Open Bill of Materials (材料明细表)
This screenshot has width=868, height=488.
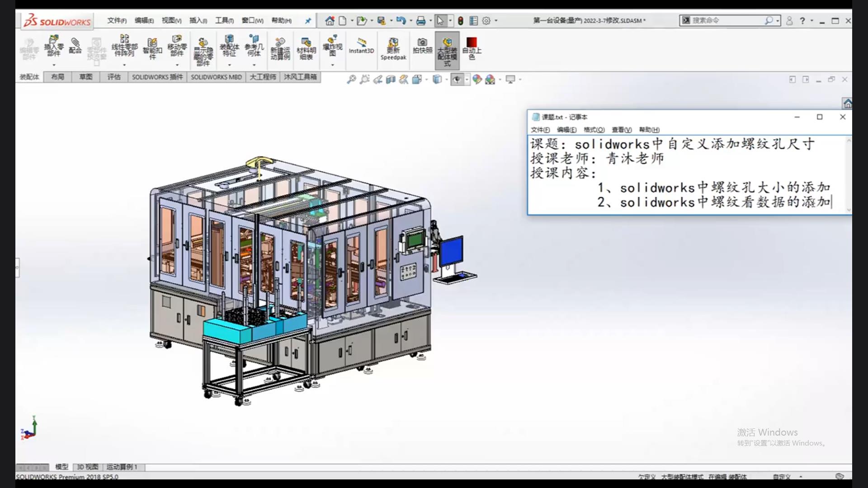306,49
